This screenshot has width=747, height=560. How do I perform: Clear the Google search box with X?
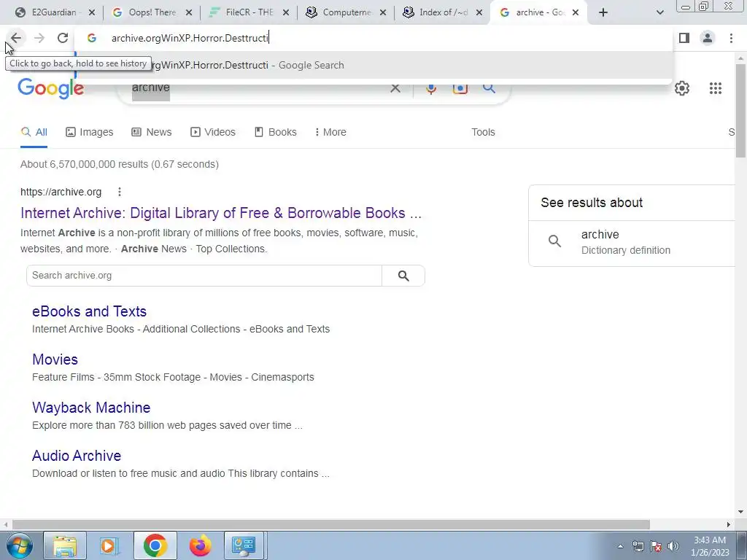coord(395,88)
